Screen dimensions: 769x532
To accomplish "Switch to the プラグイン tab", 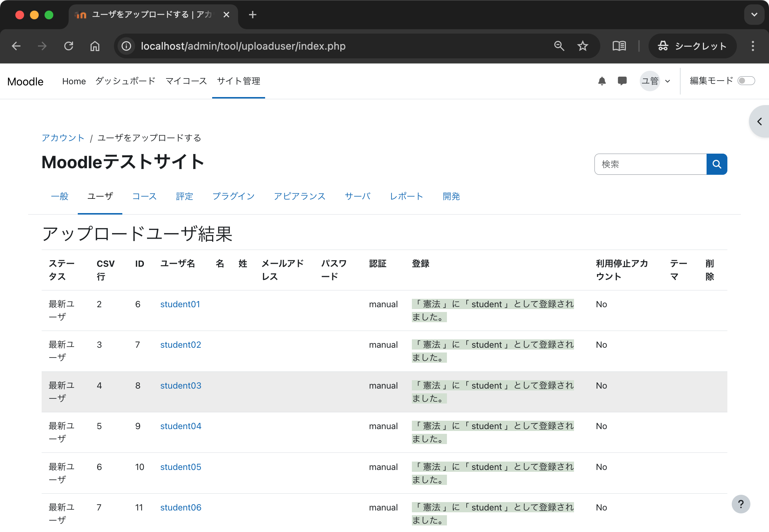I will [233, 196].
